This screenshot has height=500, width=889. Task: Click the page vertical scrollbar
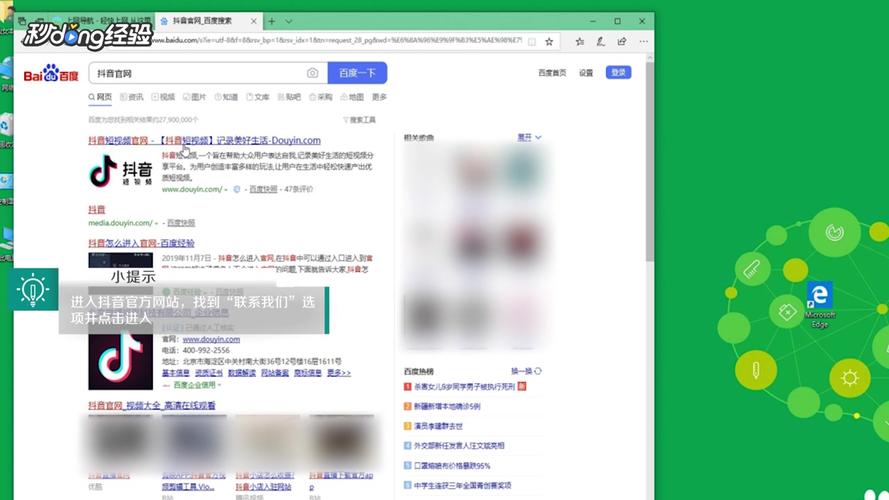[x=649, y=162]
